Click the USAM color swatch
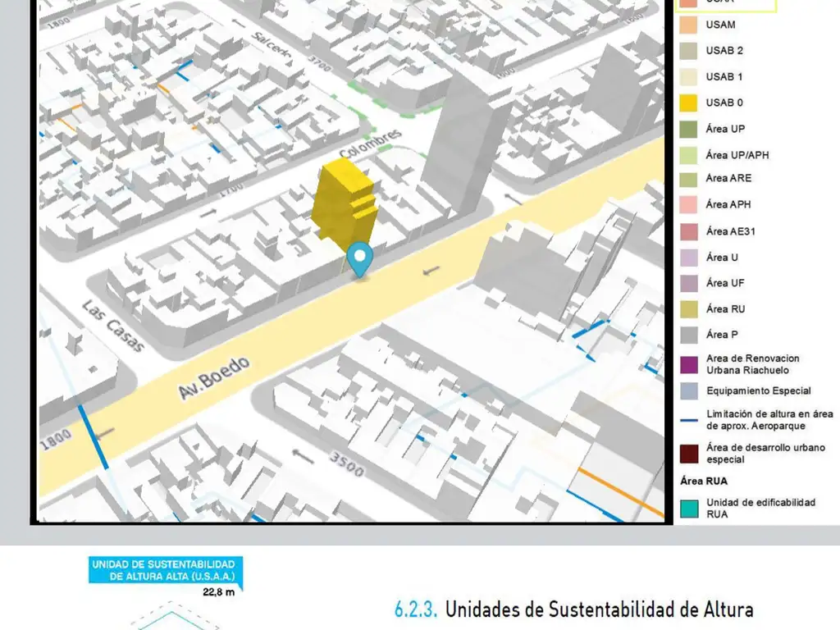The width and height of the screenshot is (840, 630). 688,25
